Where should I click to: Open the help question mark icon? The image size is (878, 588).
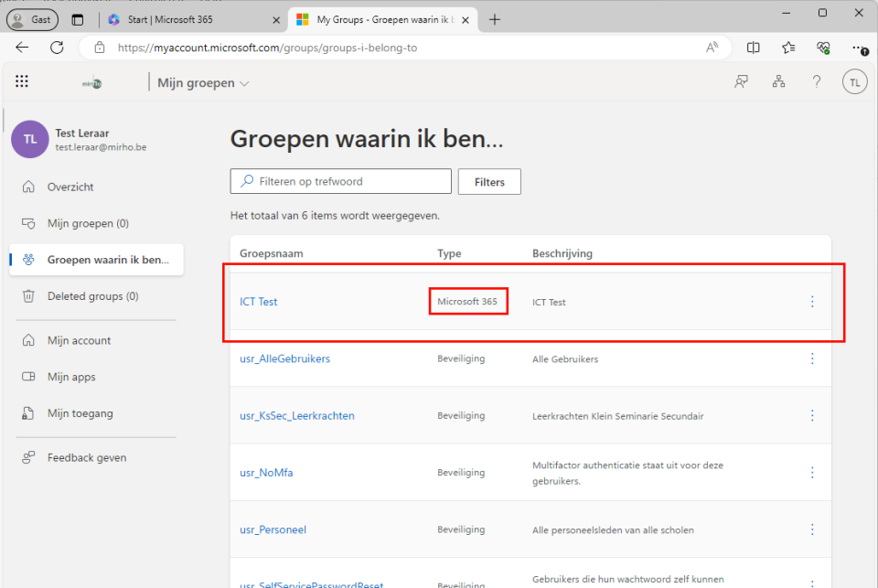[x=817, y=82]
